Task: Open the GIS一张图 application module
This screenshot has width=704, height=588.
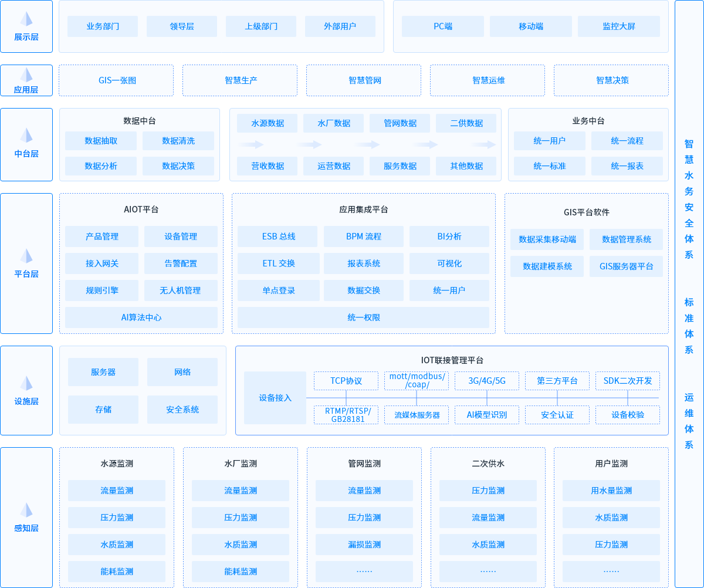Action: pos(116,80)
